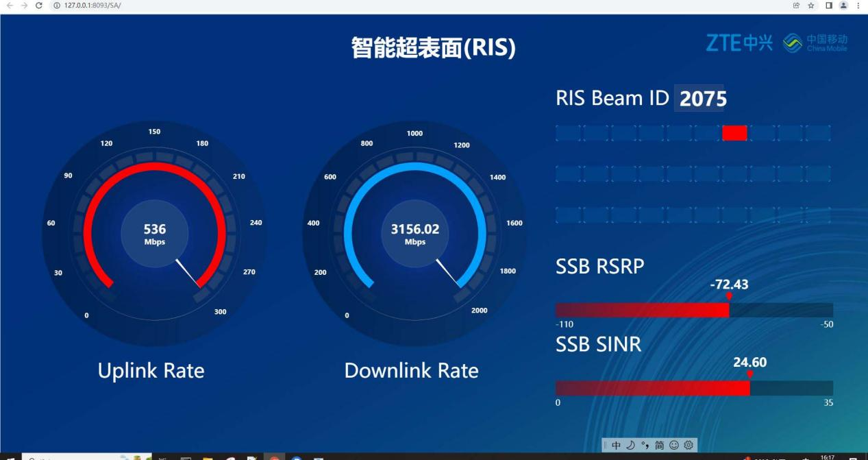
Task: Click the SSB RSRP red progress bar
Action: [x=642, y=310]
